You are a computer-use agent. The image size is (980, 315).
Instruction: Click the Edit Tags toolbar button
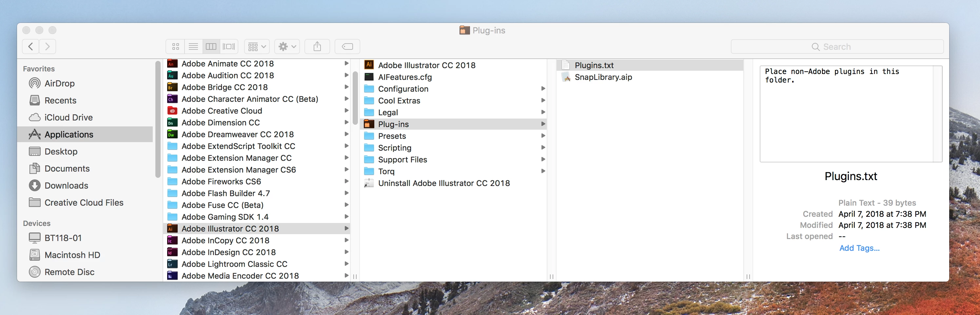347,47
